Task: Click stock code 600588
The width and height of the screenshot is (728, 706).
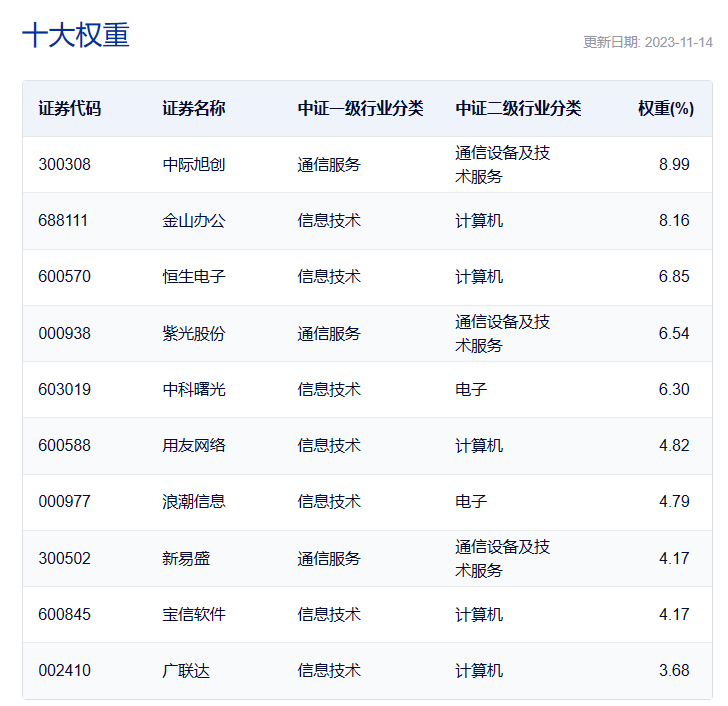Action: click(x=65, y=446)
